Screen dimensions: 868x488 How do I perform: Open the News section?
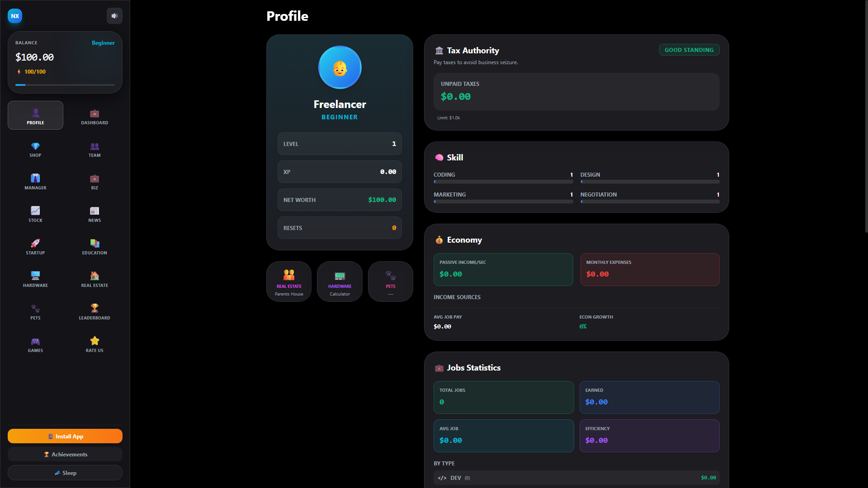pos(94,214)
